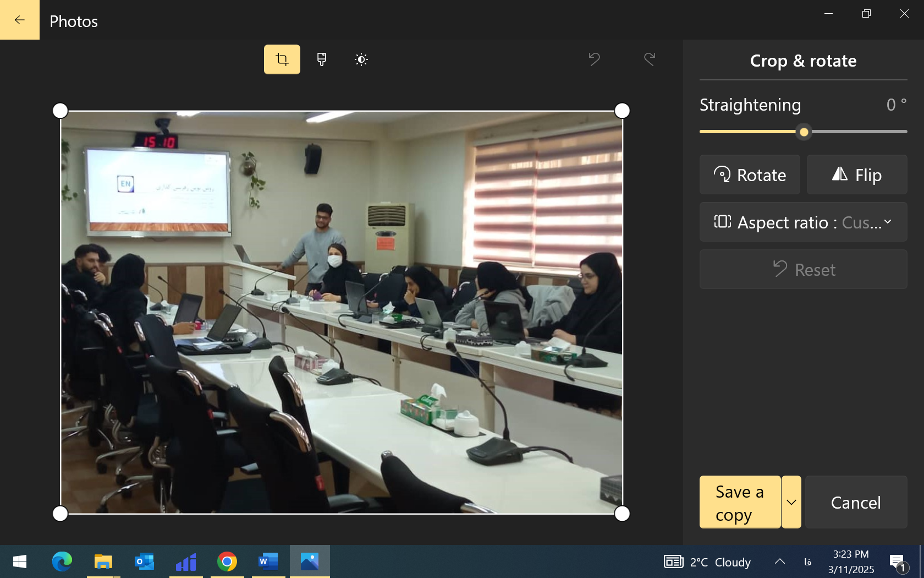Expand save options chevron

point(791,503)
